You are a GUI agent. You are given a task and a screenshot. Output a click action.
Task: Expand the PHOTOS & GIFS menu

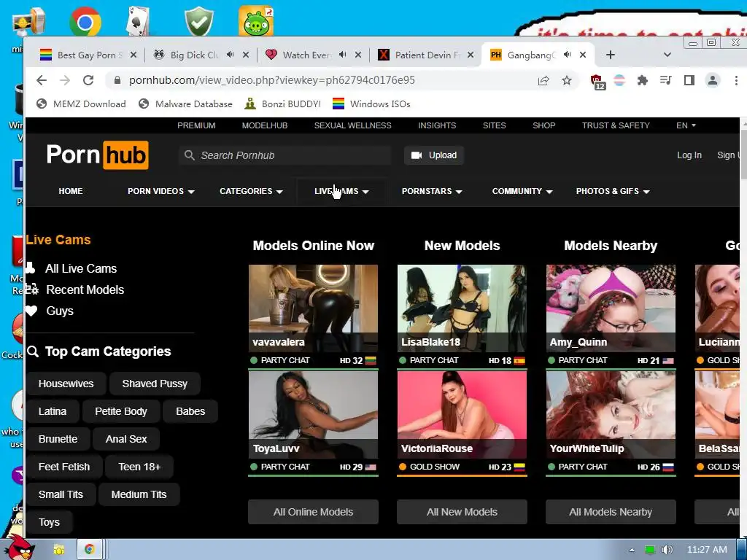tap(613, 191)
